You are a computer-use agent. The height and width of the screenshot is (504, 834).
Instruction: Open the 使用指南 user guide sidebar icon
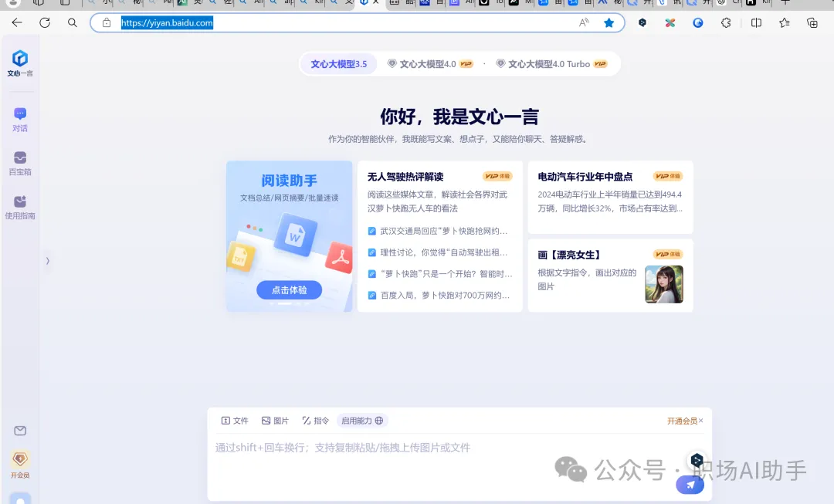(x=20, y=205)
